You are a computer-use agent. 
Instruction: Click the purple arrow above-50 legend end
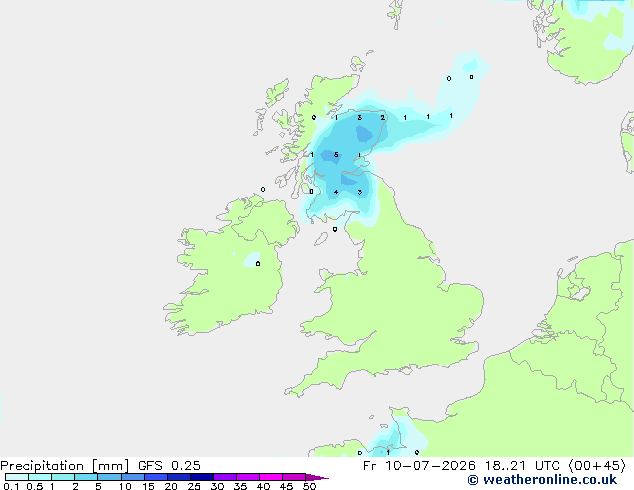[317, 478]
